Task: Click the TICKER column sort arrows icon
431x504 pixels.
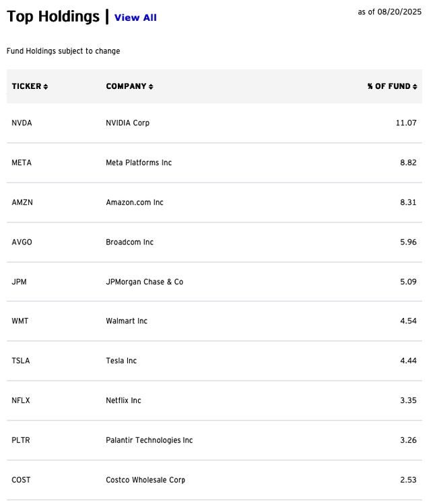Action: pos(46,86)
